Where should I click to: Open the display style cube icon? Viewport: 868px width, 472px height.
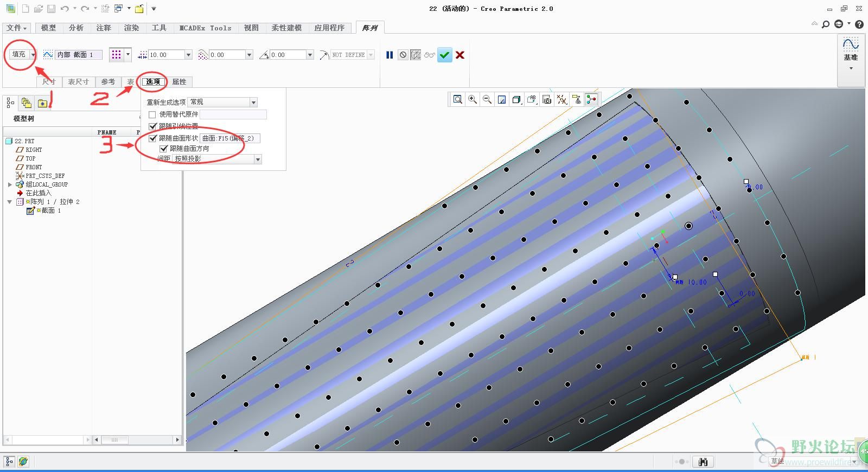click(516, 99)
